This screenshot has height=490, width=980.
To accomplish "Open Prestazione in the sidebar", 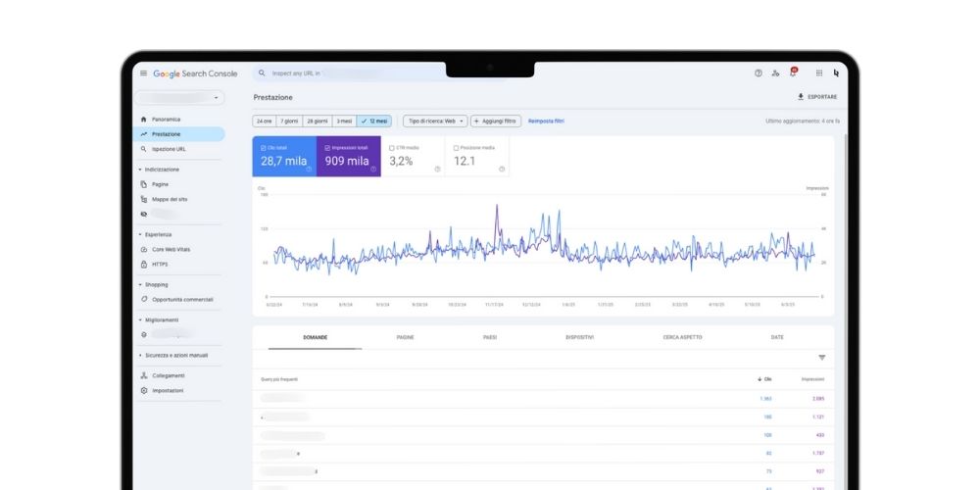I will 178,133.
